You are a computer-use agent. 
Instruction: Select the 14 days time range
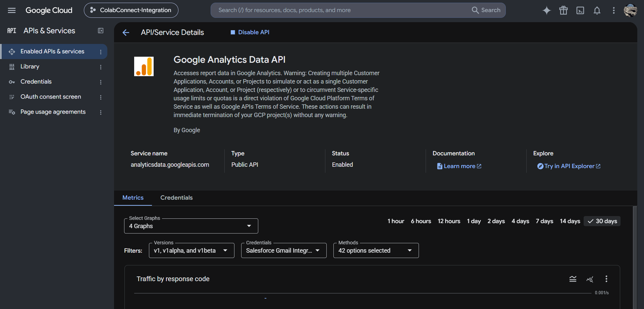coord(570,221)
